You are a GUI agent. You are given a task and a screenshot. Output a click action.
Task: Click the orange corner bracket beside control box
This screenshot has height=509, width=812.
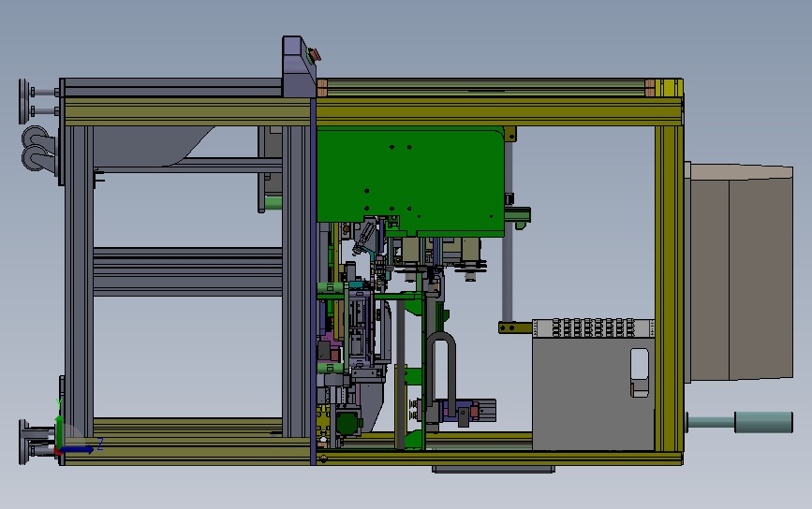coord(322,88)
